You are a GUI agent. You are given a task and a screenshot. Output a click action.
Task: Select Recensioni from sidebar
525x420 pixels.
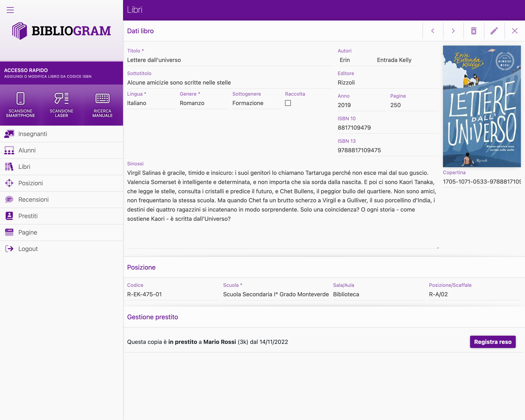33,199
